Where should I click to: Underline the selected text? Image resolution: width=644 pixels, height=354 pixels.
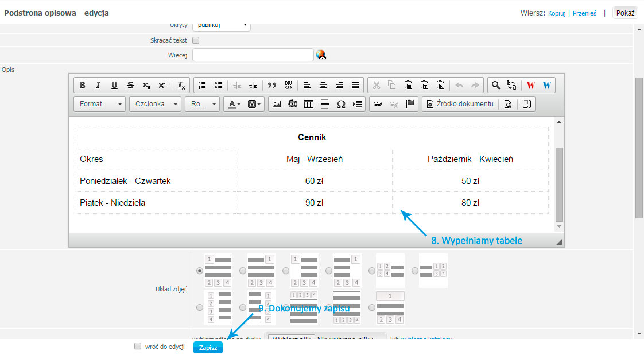[x=114, y=85]
